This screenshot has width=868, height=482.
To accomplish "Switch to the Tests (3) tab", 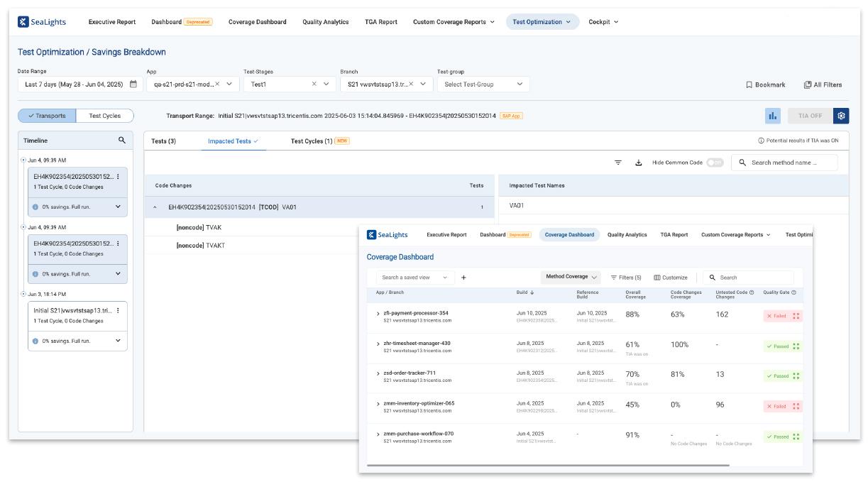I will pyautogui.click(x=164, y=141).
